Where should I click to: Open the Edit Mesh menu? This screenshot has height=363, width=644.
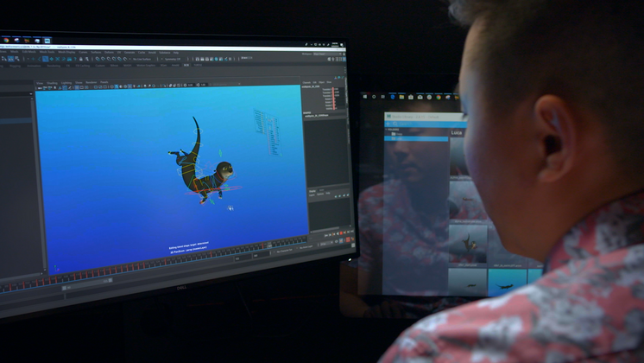coord(29,52)
